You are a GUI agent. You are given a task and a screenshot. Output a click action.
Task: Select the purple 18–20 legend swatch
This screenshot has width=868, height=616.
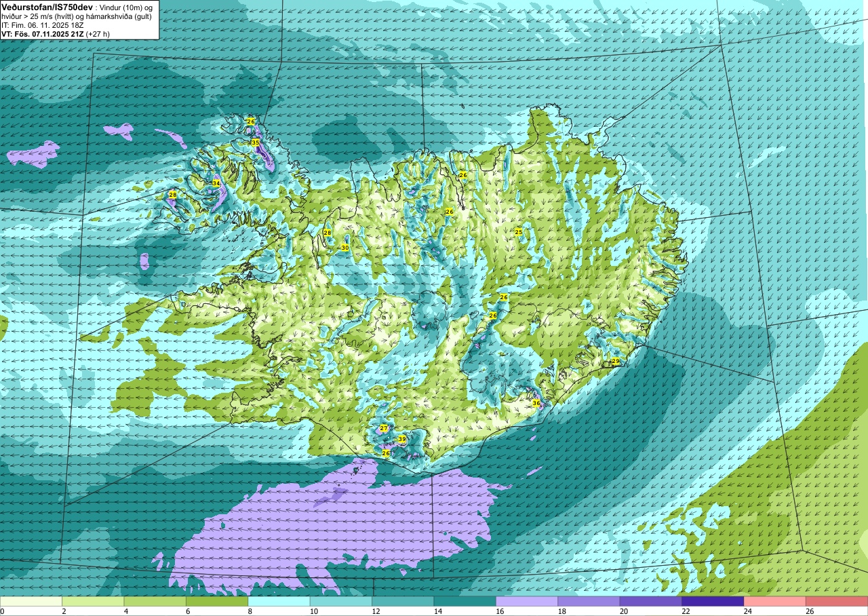point(589,601)
